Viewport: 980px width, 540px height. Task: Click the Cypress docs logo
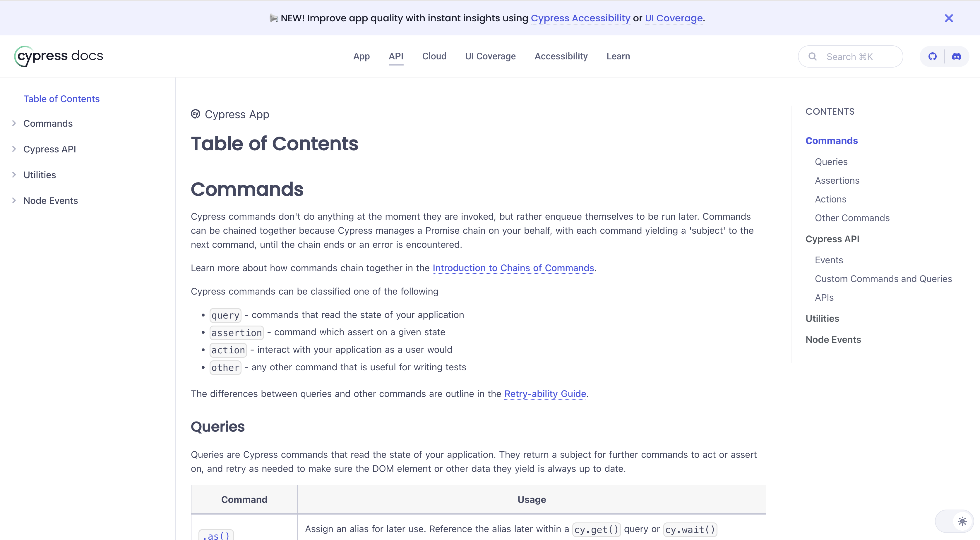tap(59, 56)
